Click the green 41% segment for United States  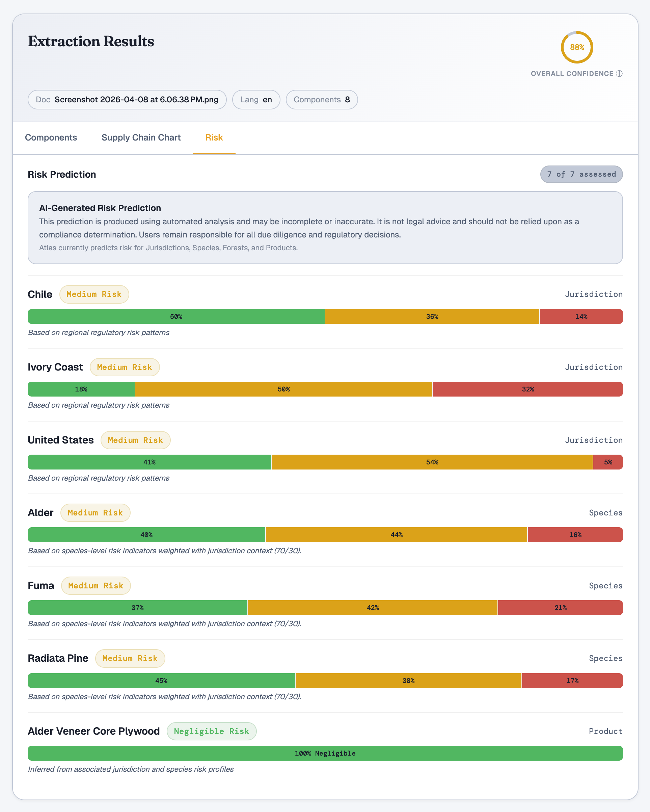pyautogui.click(x=150, y=462)
